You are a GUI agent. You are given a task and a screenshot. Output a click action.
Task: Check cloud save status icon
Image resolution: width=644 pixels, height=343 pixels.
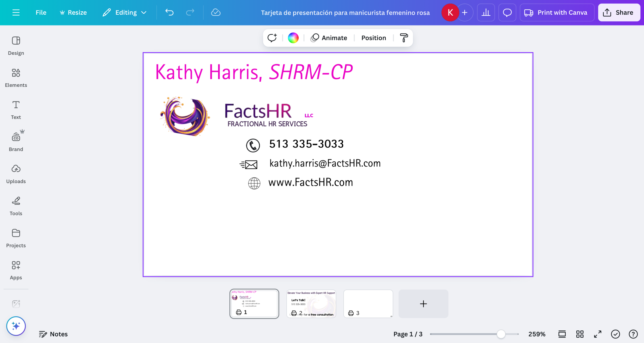coord(216,13)
